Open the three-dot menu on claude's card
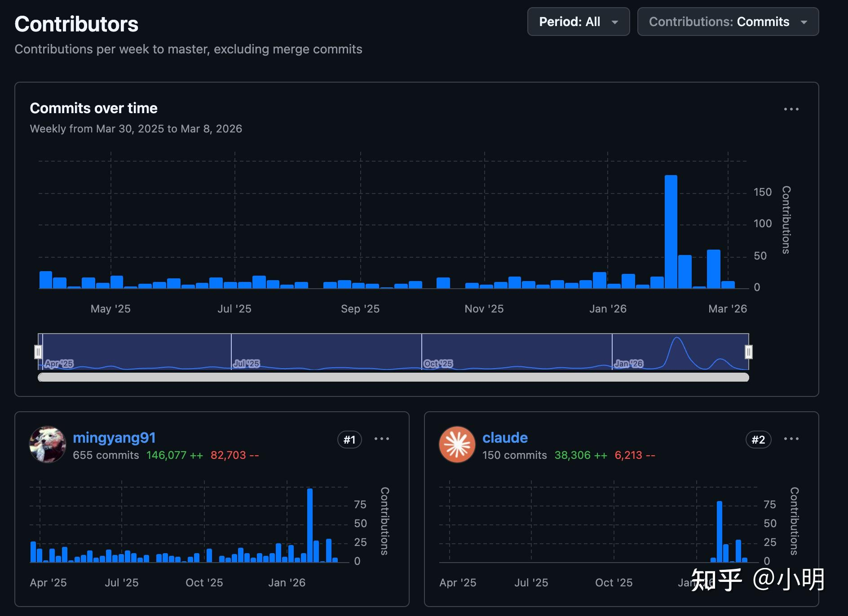Viewport: 848px width, 616px height. click(x=791, y=439)
